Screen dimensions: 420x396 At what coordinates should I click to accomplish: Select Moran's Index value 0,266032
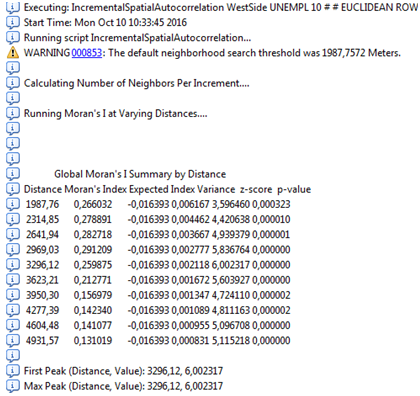pyautogui.click(x=93, y=204)
